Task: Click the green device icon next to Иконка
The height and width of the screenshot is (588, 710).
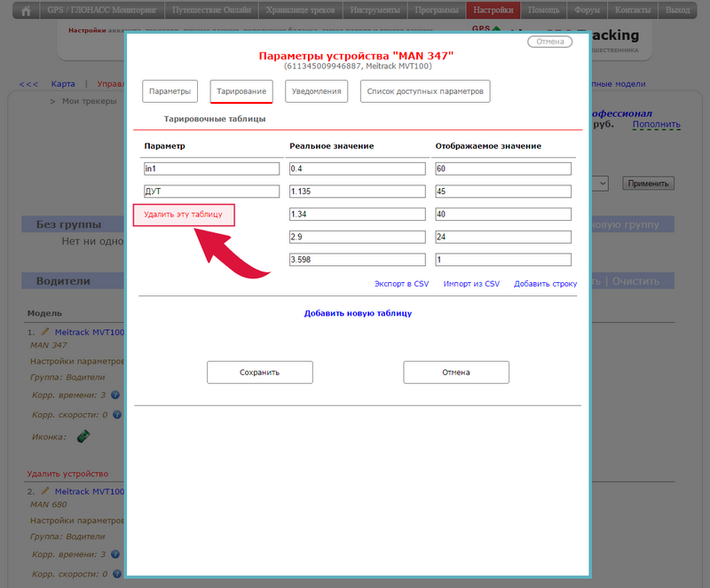Action: tap(84, 436)
